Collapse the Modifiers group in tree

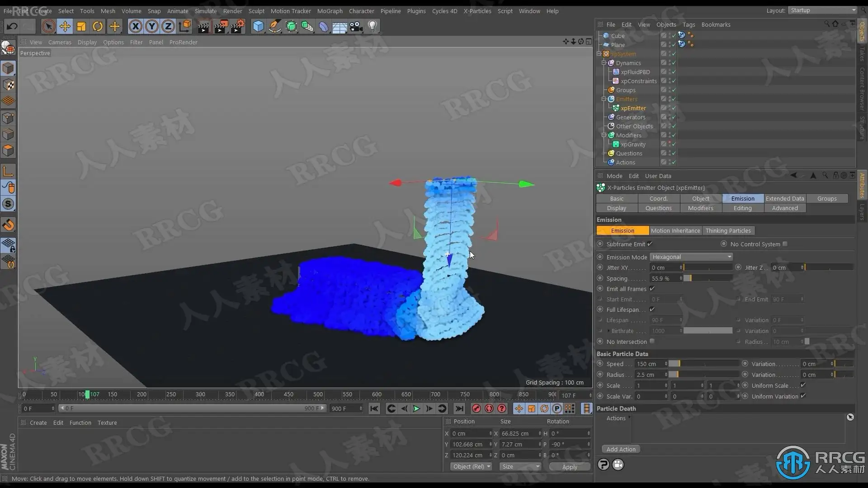coord(604,135)
